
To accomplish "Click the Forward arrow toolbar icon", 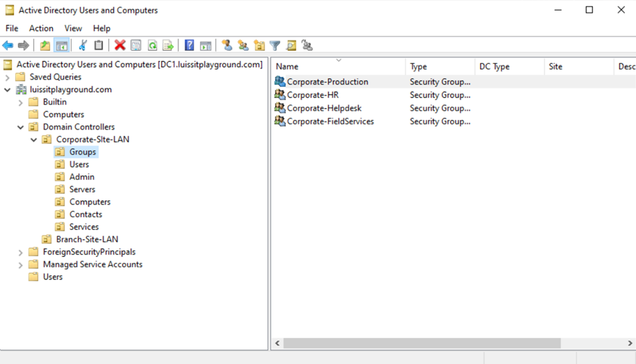I will (23, 46).
